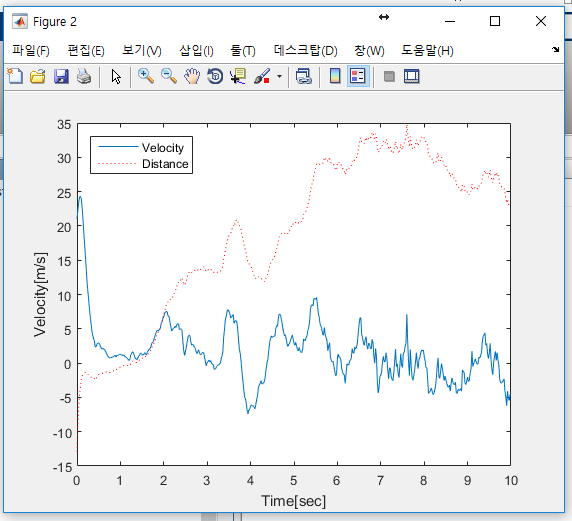
Task: Click the x-axis tick label 5
Action: click(x=294, y=481)
